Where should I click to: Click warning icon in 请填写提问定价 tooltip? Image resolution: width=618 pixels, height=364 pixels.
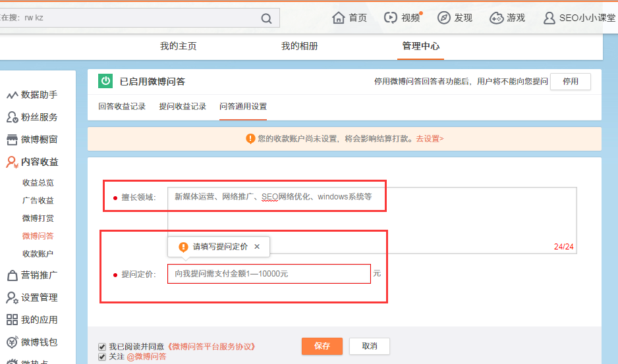183,247
